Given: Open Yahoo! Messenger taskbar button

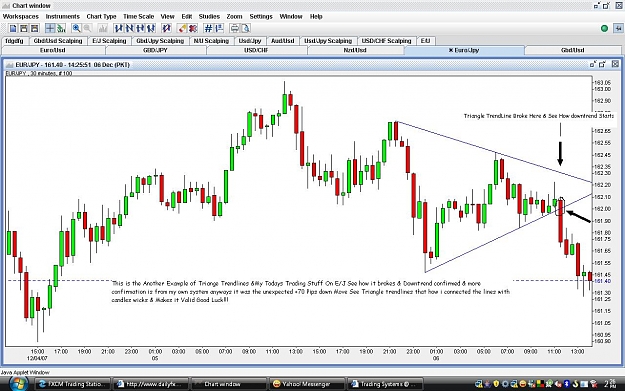Looking at the screenshot, I should click(306, 384).
